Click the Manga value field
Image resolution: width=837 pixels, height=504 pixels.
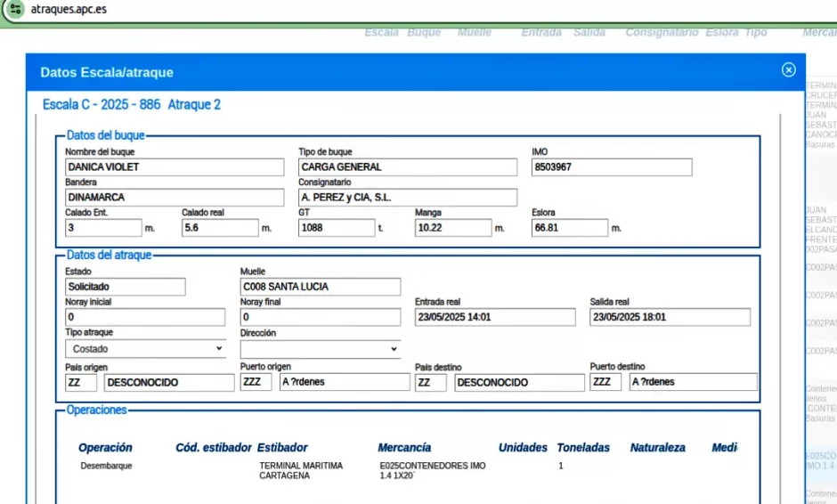point(452,228)
